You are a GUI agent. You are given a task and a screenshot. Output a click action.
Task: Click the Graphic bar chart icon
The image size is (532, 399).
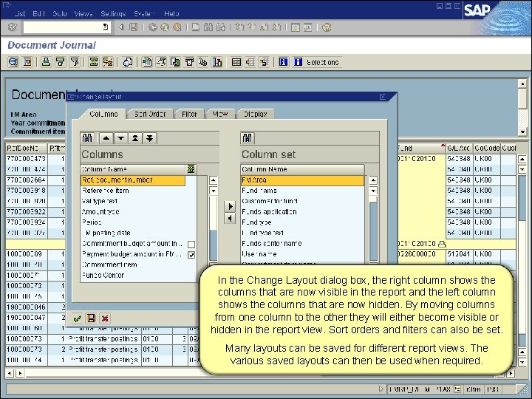click(217, 62)
